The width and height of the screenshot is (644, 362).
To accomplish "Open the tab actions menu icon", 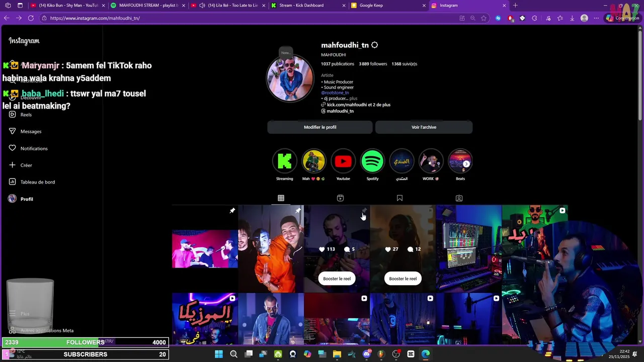I will point(20,6).
